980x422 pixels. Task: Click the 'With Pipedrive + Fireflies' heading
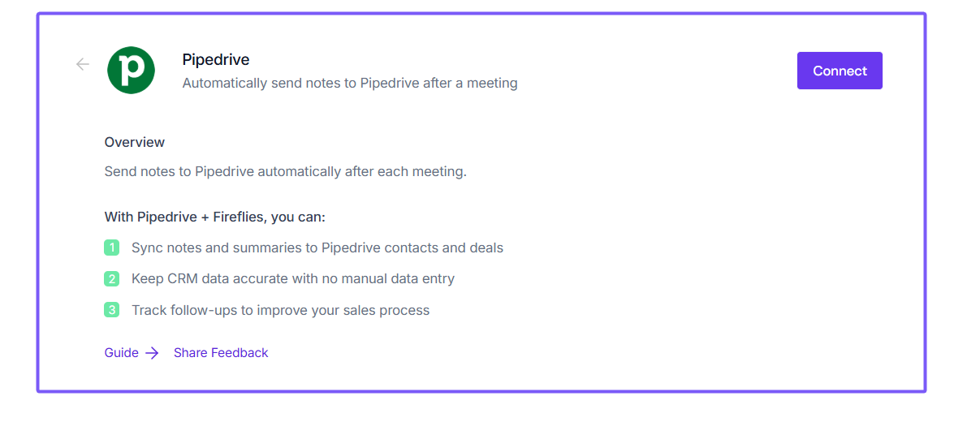click(x=214, y=217)
